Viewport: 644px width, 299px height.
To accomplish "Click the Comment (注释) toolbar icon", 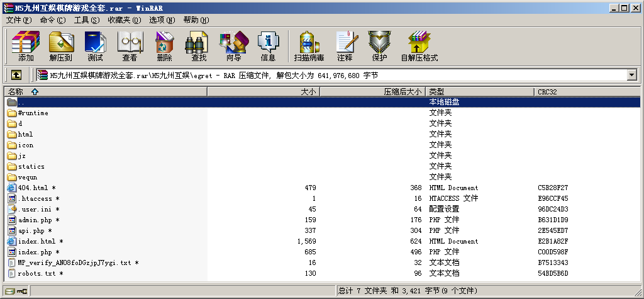I will click(345, 46).
